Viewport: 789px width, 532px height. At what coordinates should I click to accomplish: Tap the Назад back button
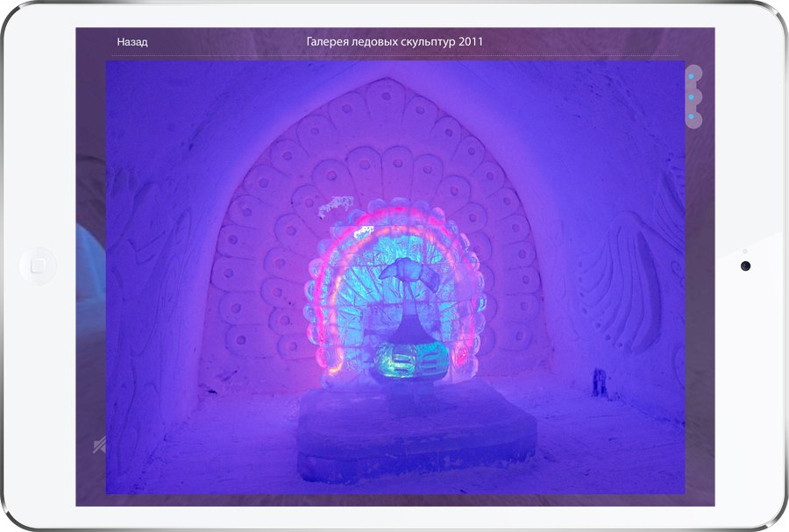132,42
